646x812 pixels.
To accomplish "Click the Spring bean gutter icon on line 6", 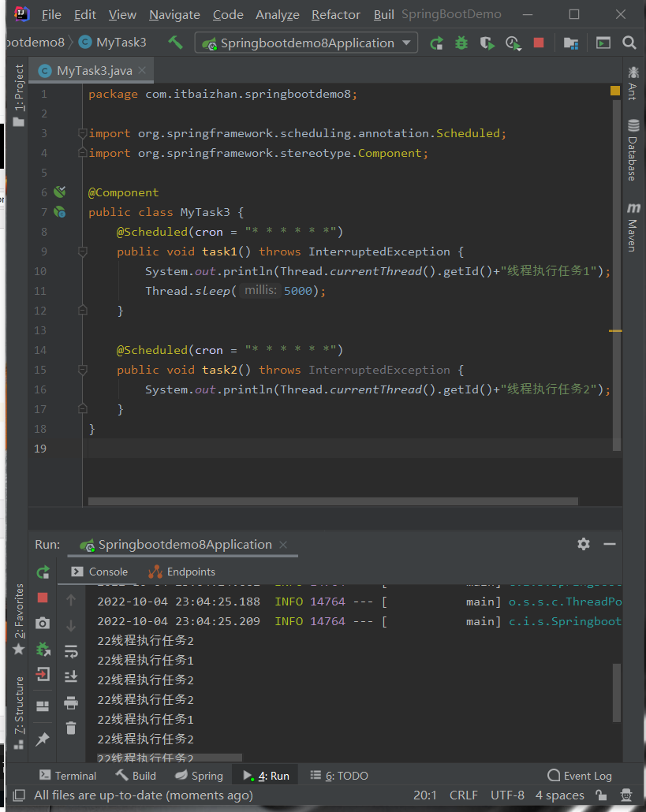I will tap(60, 192).
